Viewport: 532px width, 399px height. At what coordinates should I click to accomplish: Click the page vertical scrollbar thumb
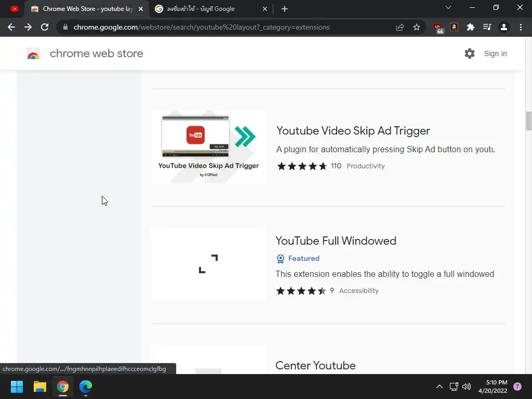coord(528,121)
